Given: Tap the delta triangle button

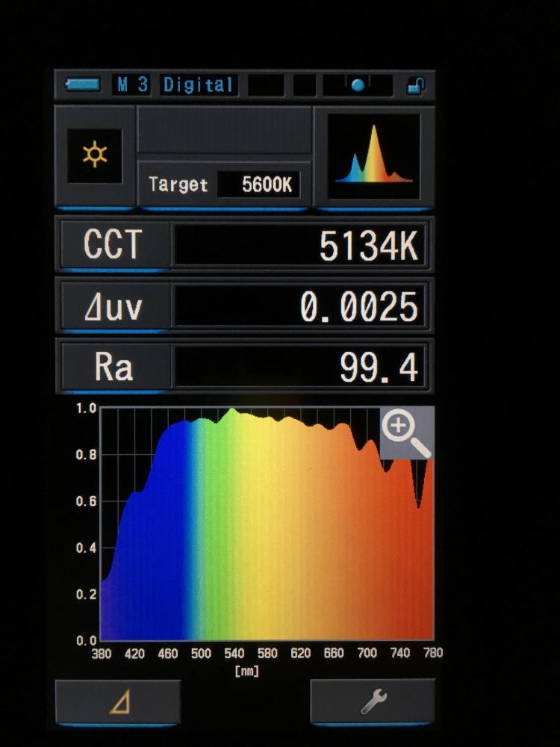Looking at the screenshot, I should coord(118,702).
